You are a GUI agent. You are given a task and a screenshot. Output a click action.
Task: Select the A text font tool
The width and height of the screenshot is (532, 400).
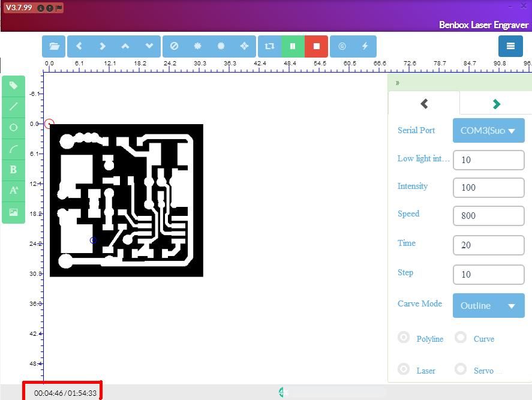coord(14,190)
